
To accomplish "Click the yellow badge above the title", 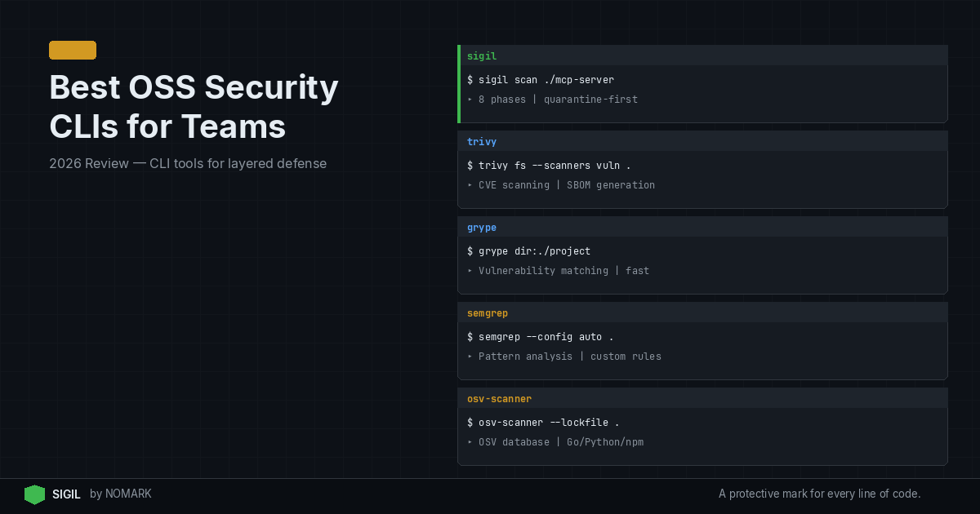I will 73,51.
